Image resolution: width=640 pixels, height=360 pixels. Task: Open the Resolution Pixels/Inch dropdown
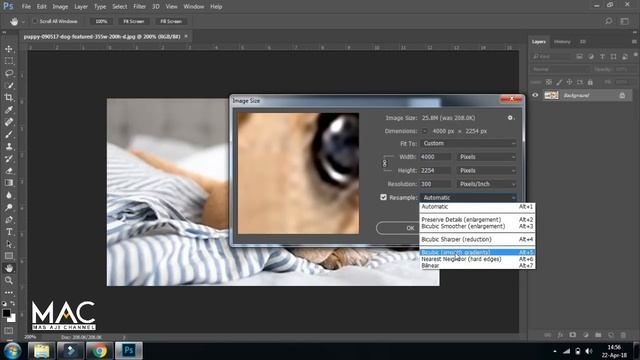point(487,184)
